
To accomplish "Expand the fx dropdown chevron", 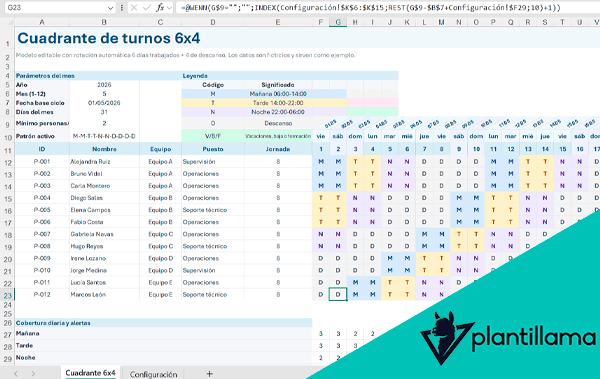I will (169, 8).
